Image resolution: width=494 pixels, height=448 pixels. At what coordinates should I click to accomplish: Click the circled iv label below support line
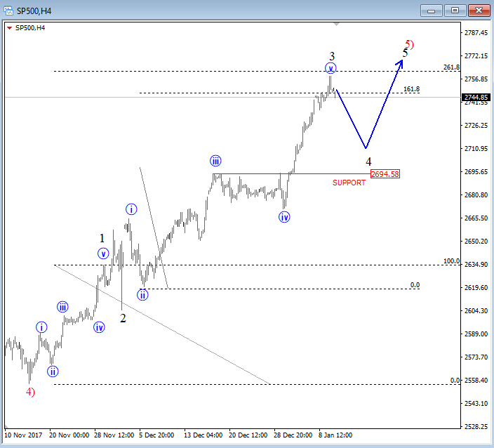[x=284, y=217]
